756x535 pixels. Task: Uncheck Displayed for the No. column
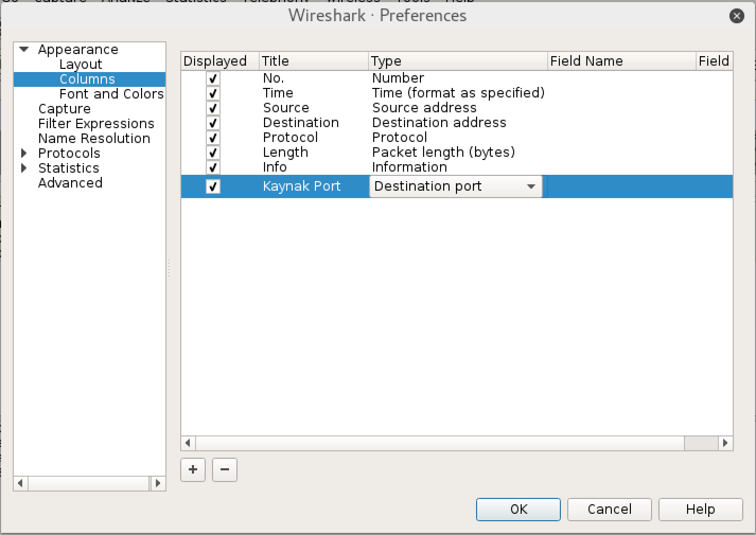click(x=213, y=78)
